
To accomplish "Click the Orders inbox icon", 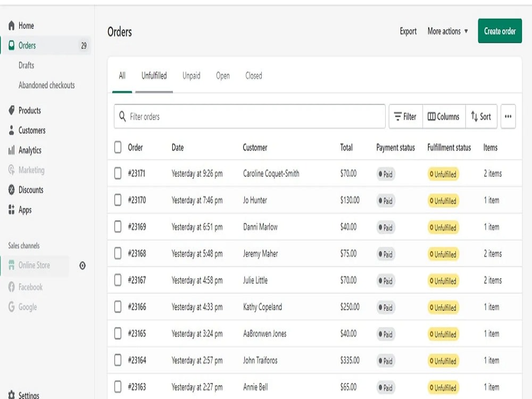I will pyautogui.click(x=12, y=45).
